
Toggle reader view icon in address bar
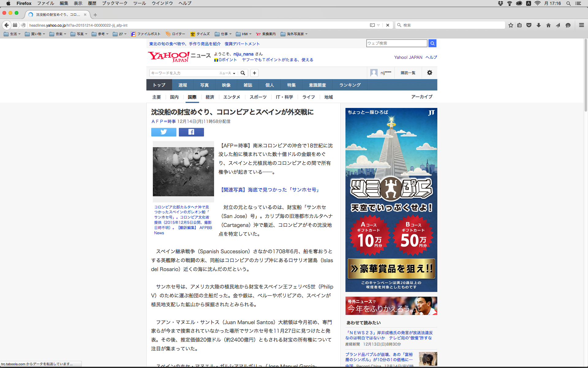point(372,25)
